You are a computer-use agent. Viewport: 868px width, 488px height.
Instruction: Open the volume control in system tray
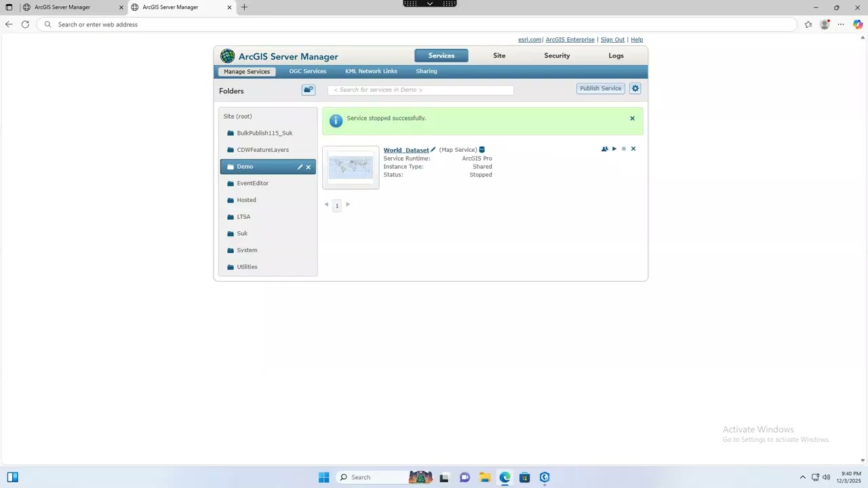(826, 477)
